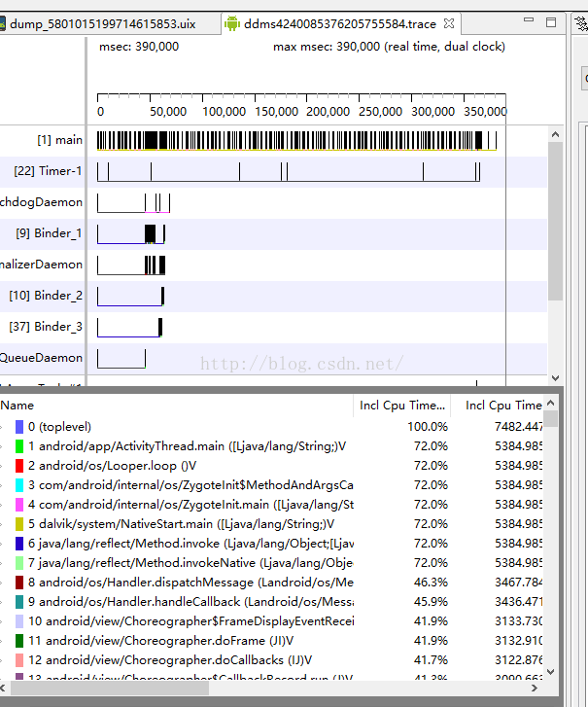Sort by Incl Cpu Time percent column
This screenshot has width=588, height=707.
tap(402, 406)
